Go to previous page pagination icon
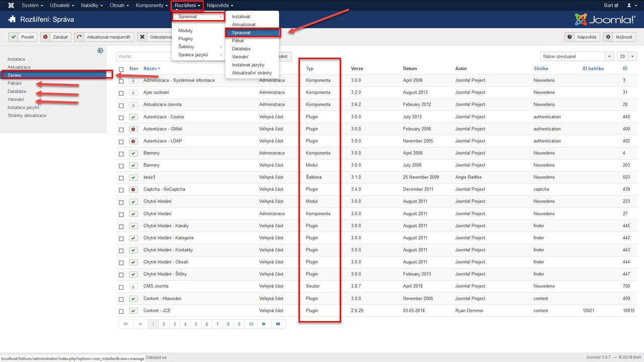This screenshot has width=644, height=362. [140, 324]
